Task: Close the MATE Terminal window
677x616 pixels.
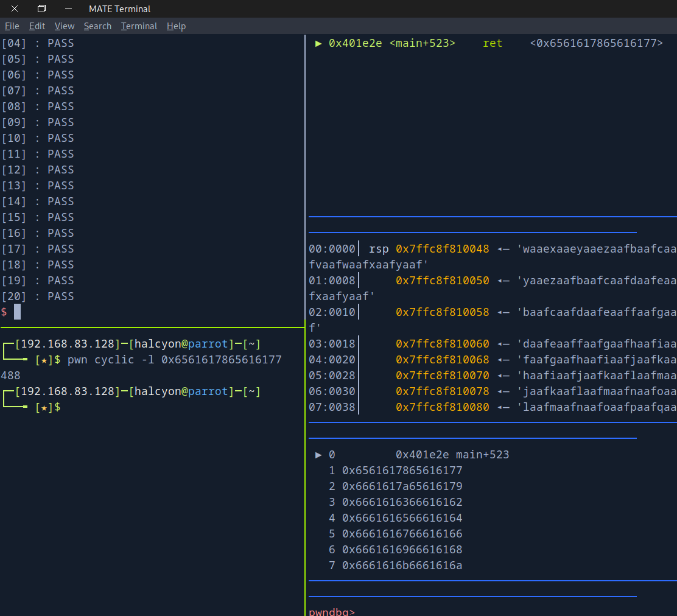Action: pos(15,9)
